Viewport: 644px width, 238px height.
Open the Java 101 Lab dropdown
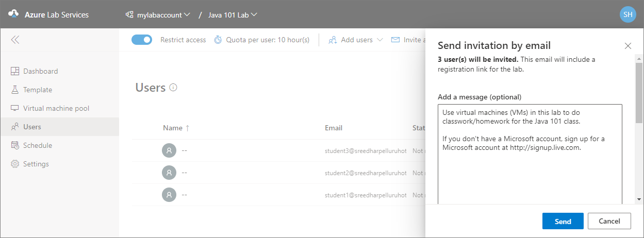[x=233, y=15]
